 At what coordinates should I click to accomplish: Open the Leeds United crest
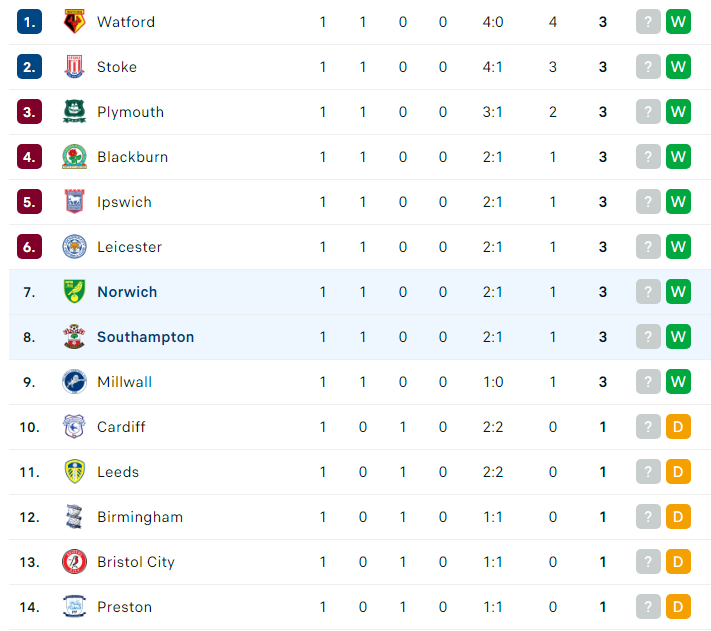74,471
